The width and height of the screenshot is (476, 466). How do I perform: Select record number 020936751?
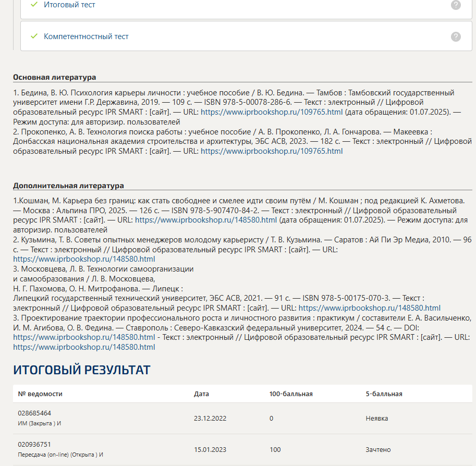[34, 445]
